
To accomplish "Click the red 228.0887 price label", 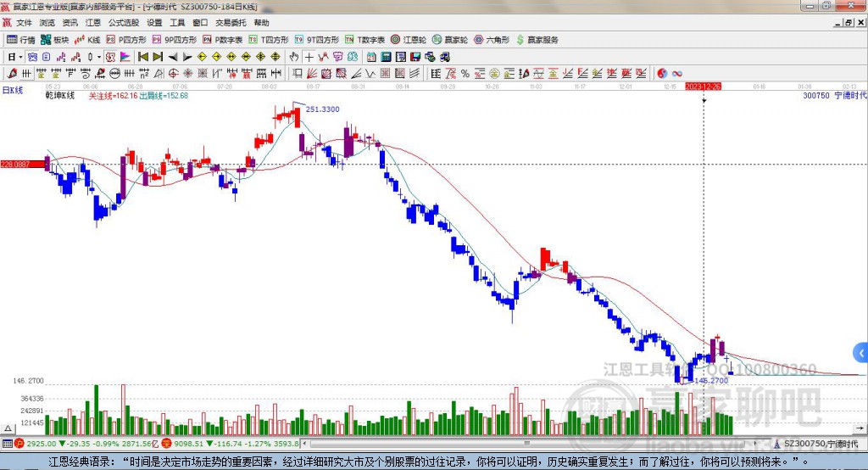I will (22, 164).
